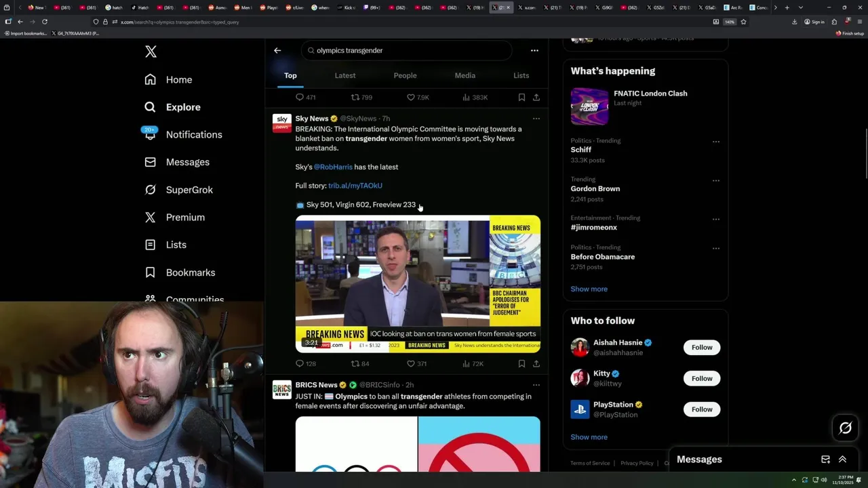Switch to the Media tab
The height and width of the screenshot is (488, 868).
pos(465,75)
